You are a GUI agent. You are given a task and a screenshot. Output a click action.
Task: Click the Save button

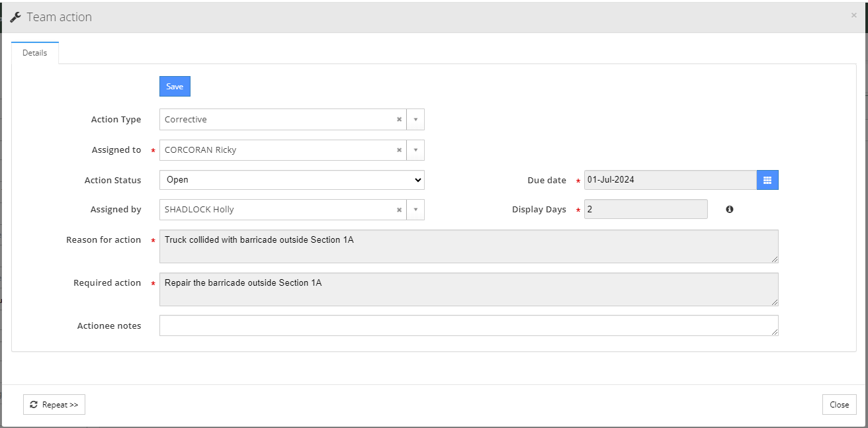click(174, 86)
